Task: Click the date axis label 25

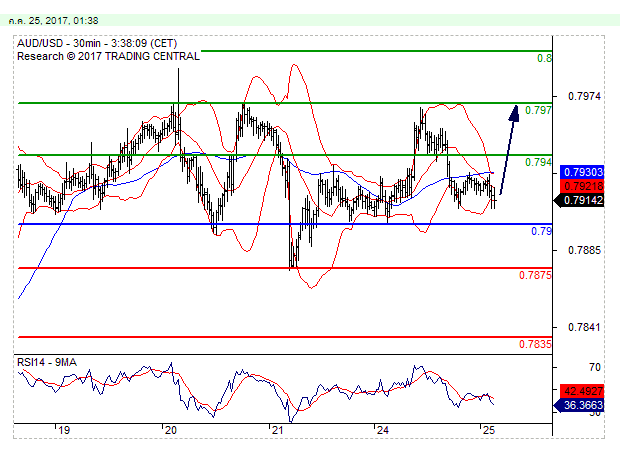Action: tap(489, 430)
